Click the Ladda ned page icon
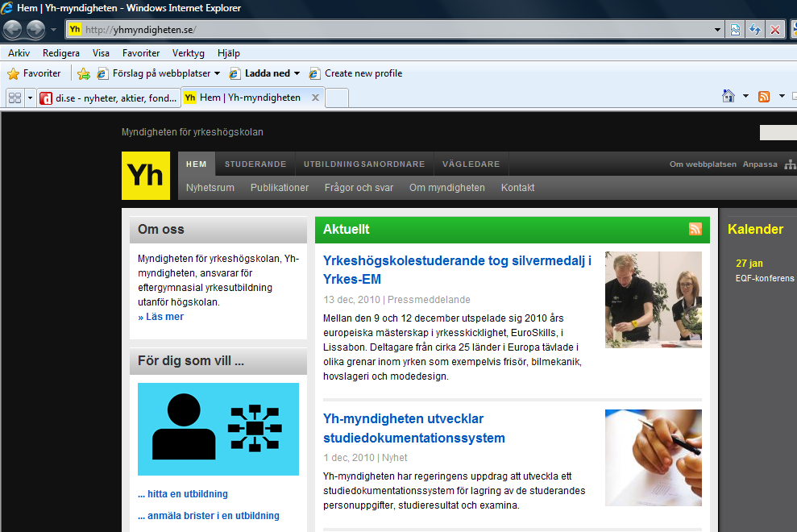The width and height of the screenshot is (797, 532). (235, 73)
